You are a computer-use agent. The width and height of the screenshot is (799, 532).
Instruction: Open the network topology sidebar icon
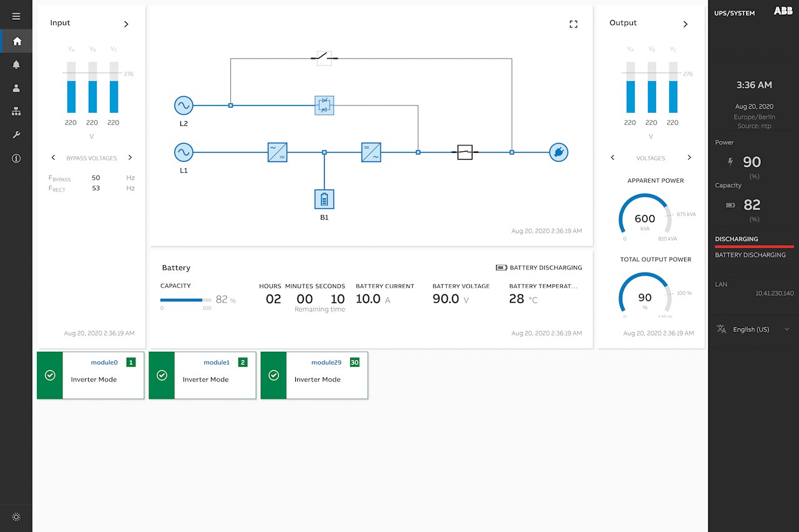(16, 111)
